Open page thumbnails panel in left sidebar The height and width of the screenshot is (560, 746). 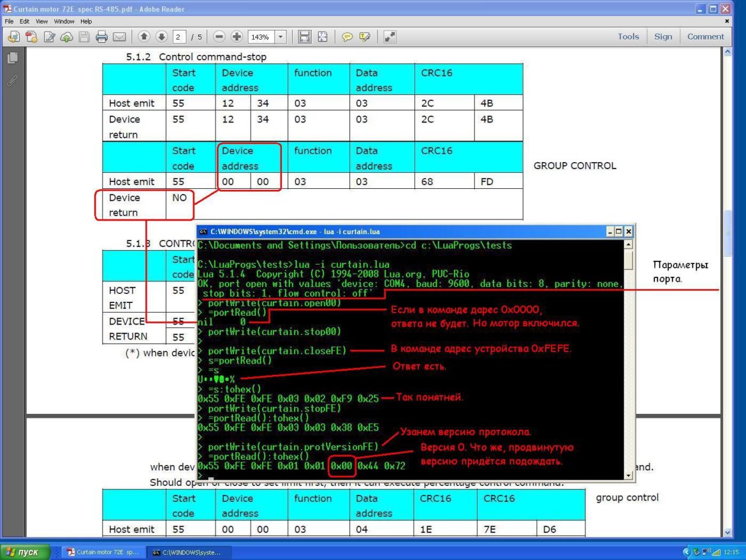pos(13,58)
